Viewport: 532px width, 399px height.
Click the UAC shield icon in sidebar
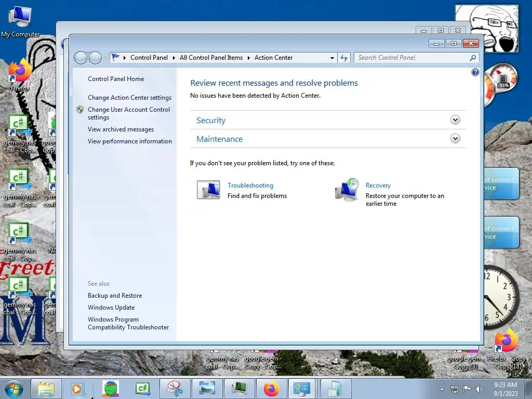pos(79,110)
